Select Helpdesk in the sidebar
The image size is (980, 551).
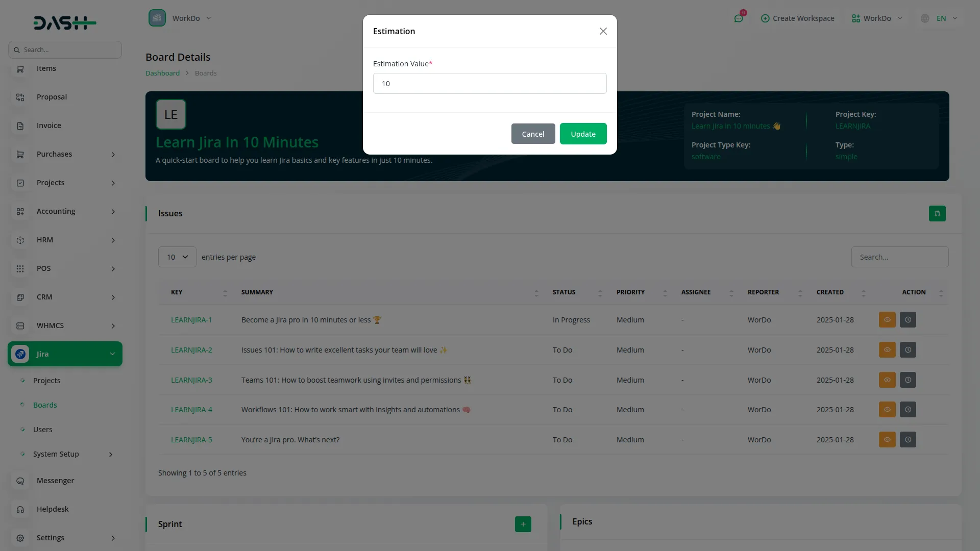point(53,509)
